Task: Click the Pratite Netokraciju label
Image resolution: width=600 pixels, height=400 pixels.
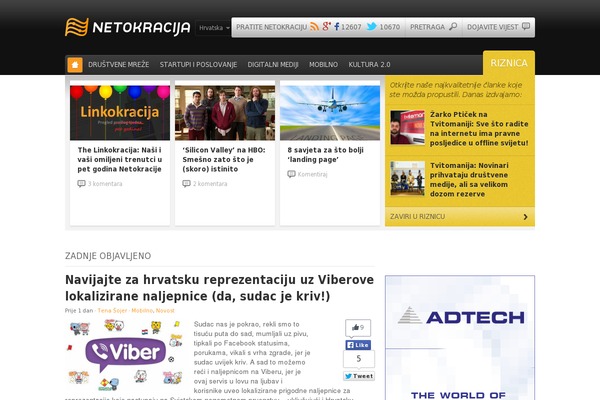Action: pyautogui.click(x=271, y=27)
